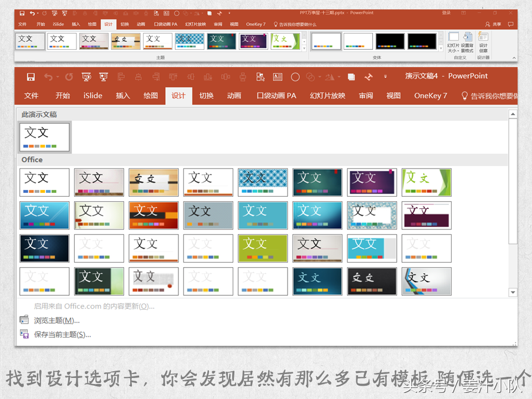Select the current theme under 此演示文稿
Image resolution: width=532 pixels, height=399 pixels.
tap(44, 137)
